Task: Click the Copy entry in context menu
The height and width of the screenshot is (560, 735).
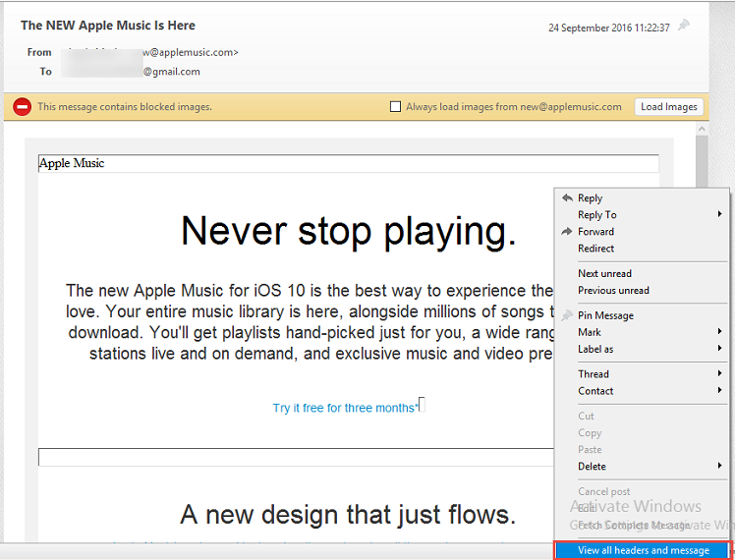Action: 642,433
